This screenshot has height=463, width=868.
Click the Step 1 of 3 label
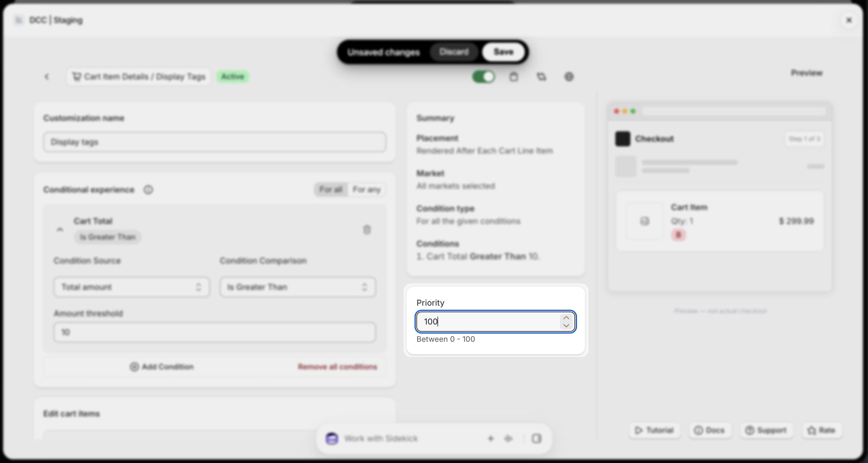click(x=804, y=139)
